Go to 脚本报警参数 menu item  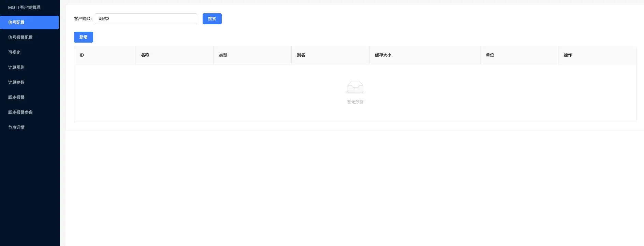[x=29, y=112]
